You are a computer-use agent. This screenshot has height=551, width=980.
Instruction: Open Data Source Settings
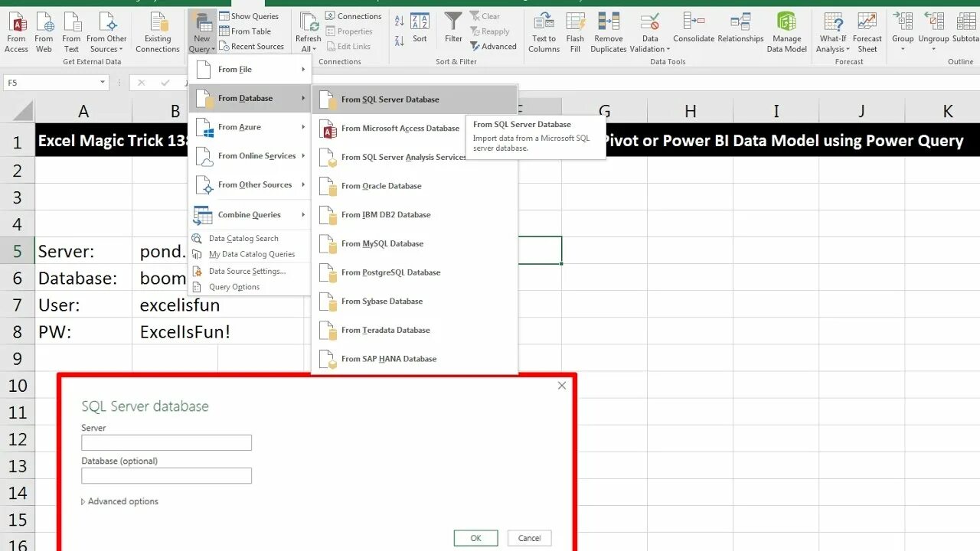(247, 271)
